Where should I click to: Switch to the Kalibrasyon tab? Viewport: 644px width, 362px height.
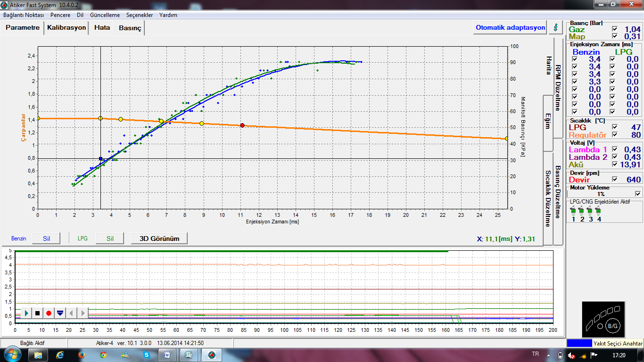point(66,28)
